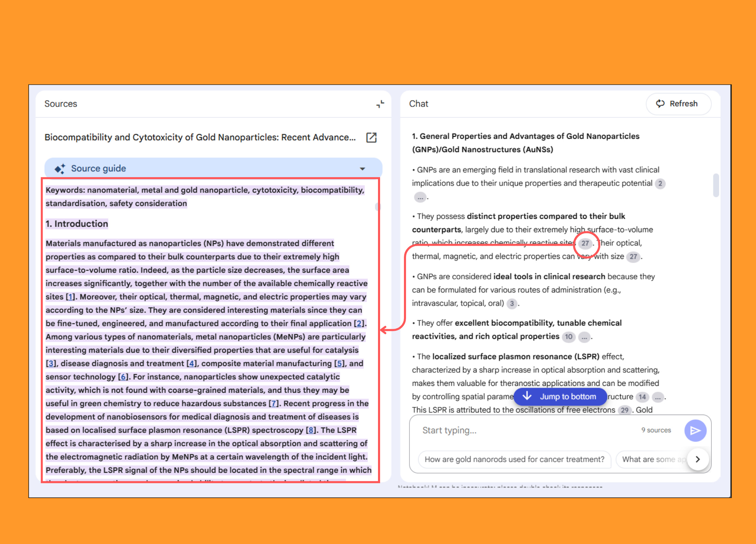The image size is (756, 544).
Task: Expand the Source guide section
Action: [362, 169]
